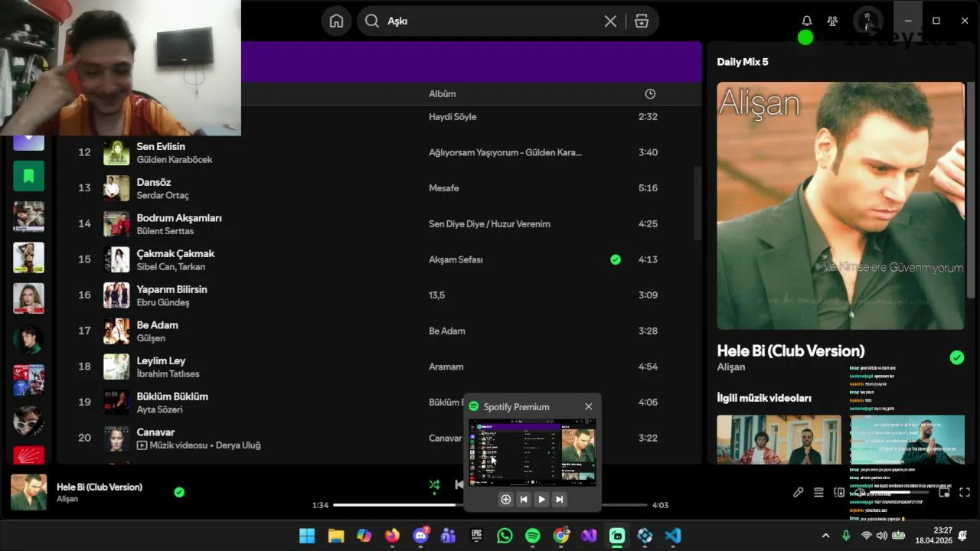This screenshot has height=551, width=980.
Task: Open the Hele Bi cover in the player bar
Action: (28, 492)
